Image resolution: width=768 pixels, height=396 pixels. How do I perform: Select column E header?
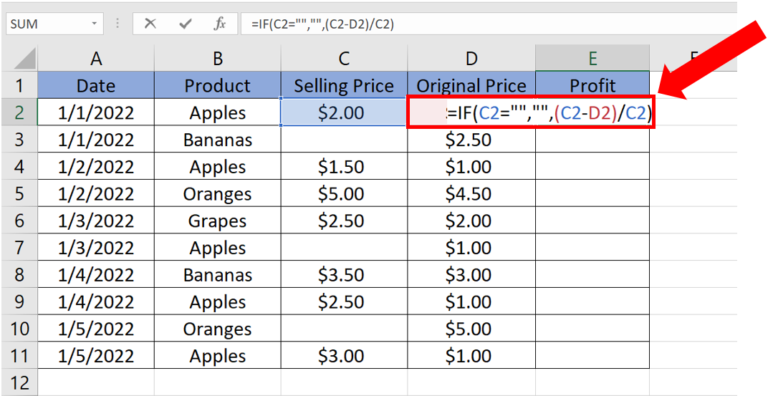pos(593,58)
